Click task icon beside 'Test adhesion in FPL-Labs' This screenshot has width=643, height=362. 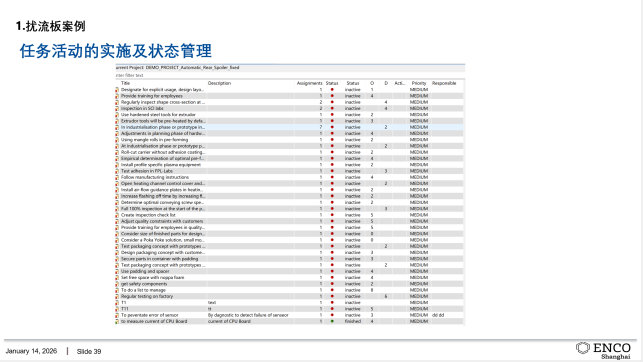pos(117,171)
